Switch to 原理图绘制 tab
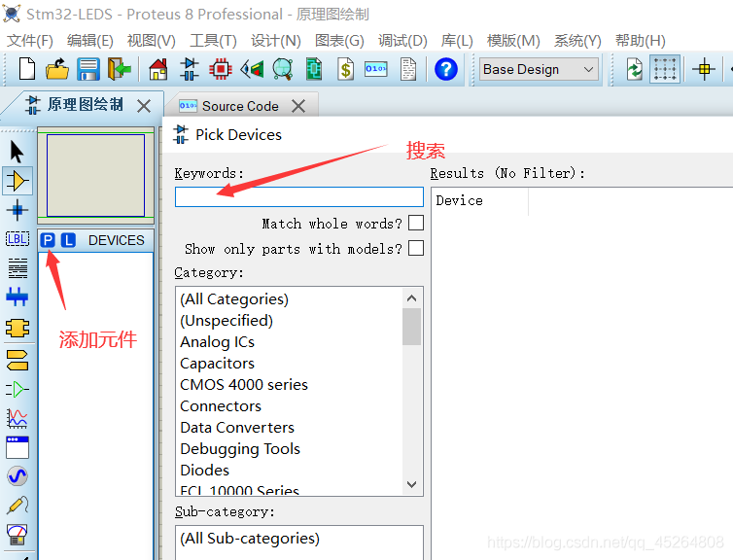The image size is (733, 560). [x=85, y=105]
